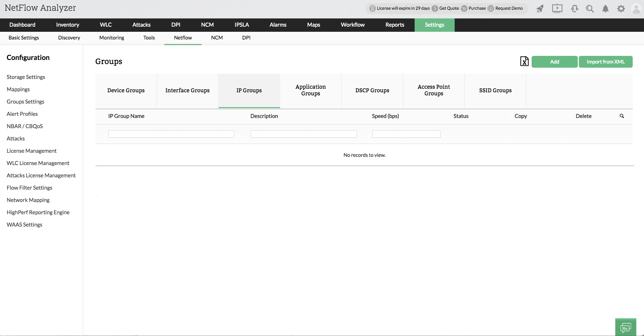Open the alarm bell notifications
Image resolution: width=644 pixels, height=336 pixels.
(x=605, y=9)
